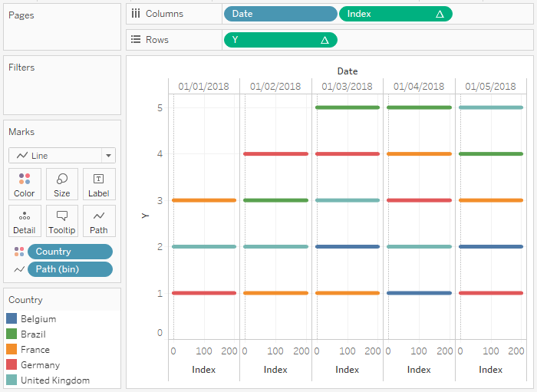The width and height of the screenshot is (537, 392).
Task: Click the Index axis title under 01/05/2018
Action: coord(491,370)
